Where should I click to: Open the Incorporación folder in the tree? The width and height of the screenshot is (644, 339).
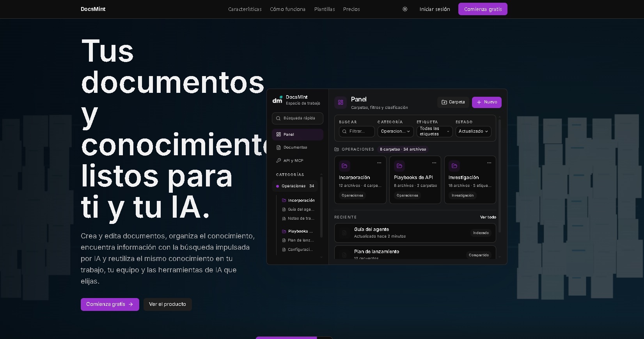click(298, 200)
